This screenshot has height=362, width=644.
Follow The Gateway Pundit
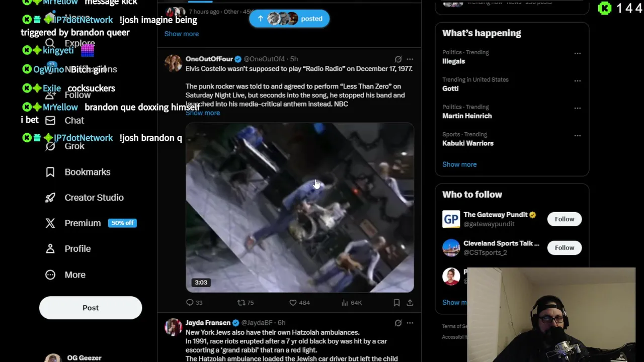coord(565,219)
